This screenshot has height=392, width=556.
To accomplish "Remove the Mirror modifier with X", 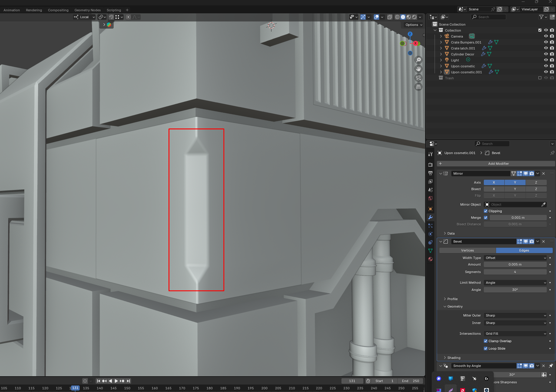I will (x=543, y=173).
